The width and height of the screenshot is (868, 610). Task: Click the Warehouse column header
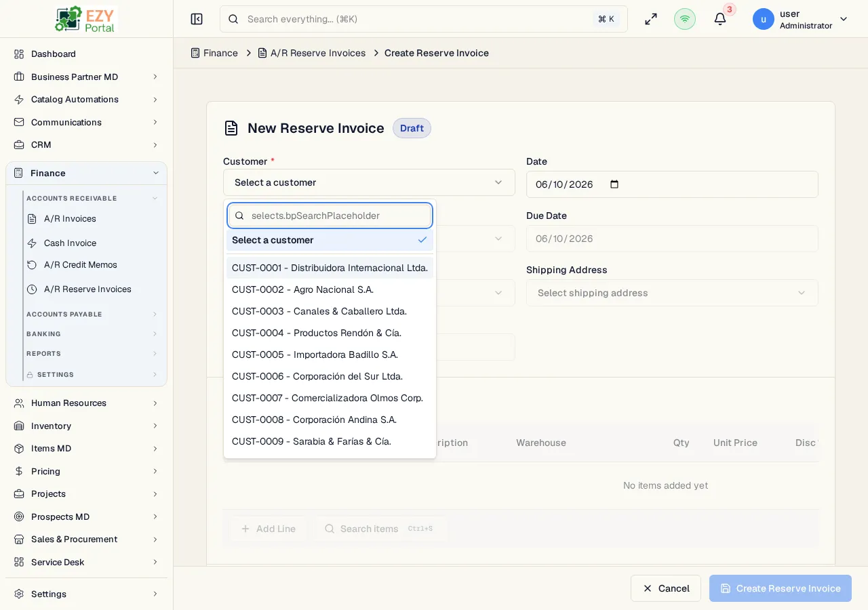[541, 443]
